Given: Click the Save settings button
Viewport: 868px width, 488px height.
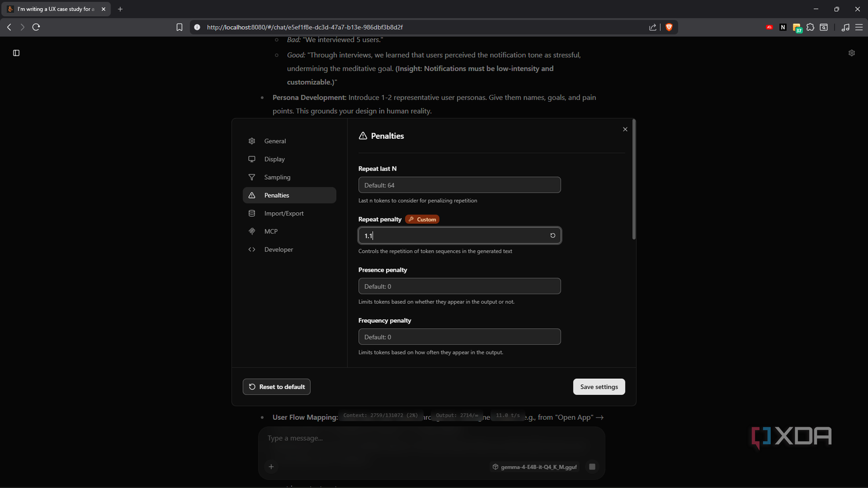Looking at the screenshot, I should pos(599,387).
